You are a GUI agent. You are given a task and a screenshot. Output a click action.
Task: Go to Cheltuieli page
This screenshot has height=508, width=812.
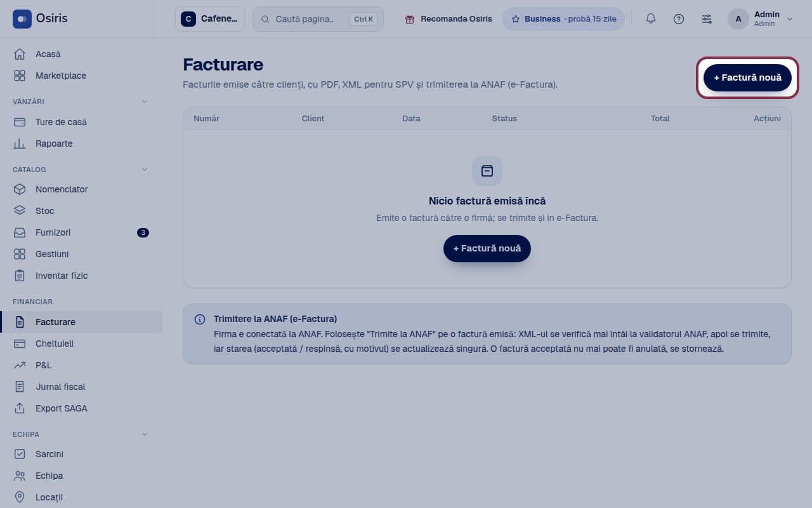[x=81, y=344]
